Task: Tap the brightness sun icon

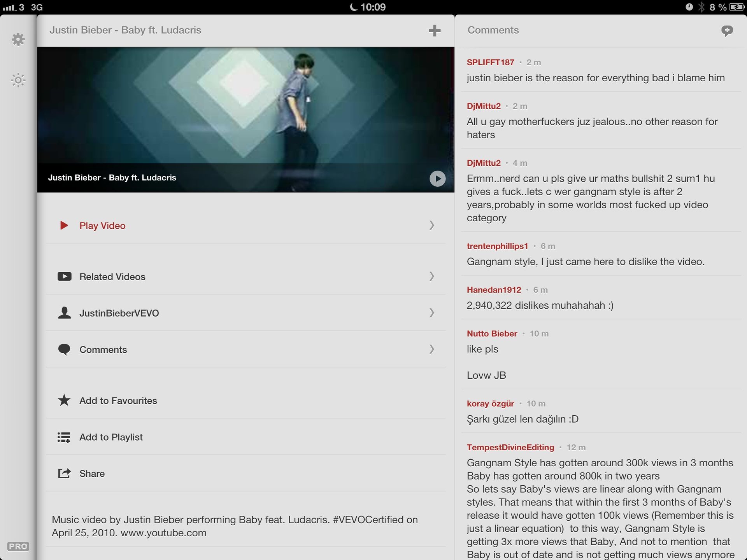Action: click(18, 80)
